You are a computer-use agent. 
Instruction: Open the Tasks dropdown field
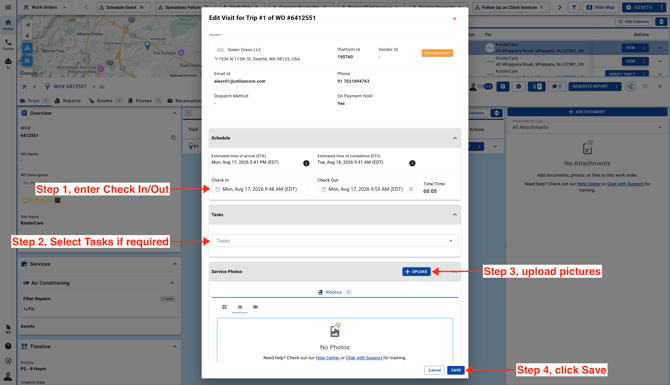click(x=335, y=241)
